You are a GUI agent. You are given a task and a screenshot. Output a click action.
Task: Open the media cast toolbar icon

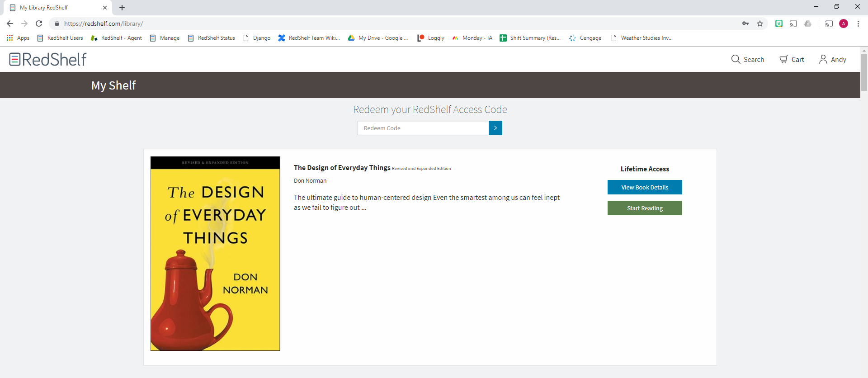[829, 24]
